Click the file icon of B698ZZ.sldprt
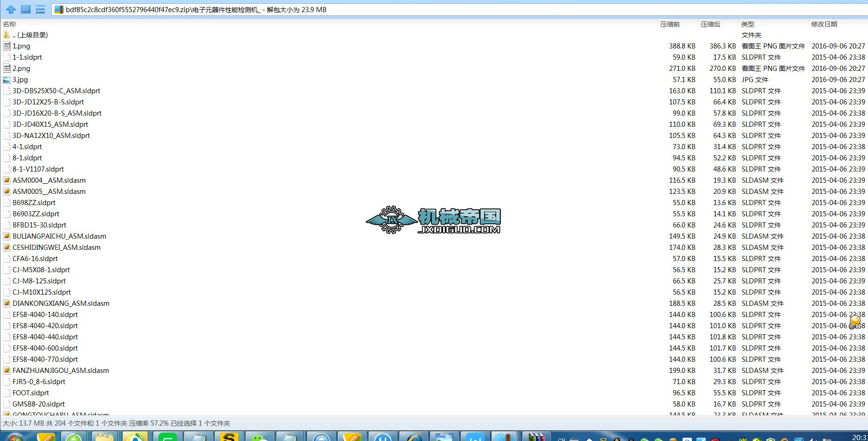 tap(7, 203)
